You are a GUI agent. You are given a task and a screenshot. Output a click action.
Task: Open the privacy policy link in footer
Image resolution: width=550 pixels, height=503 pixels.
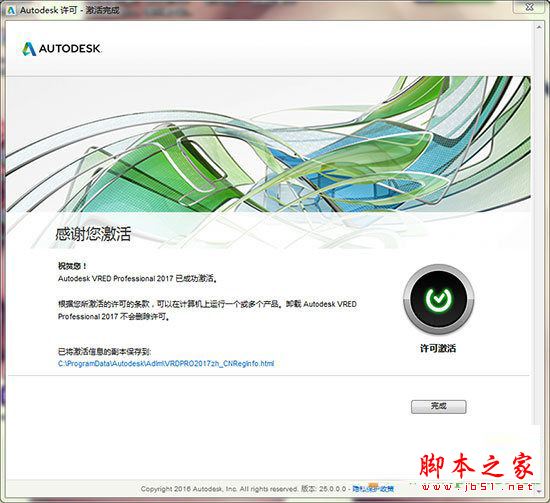point(373,489)
